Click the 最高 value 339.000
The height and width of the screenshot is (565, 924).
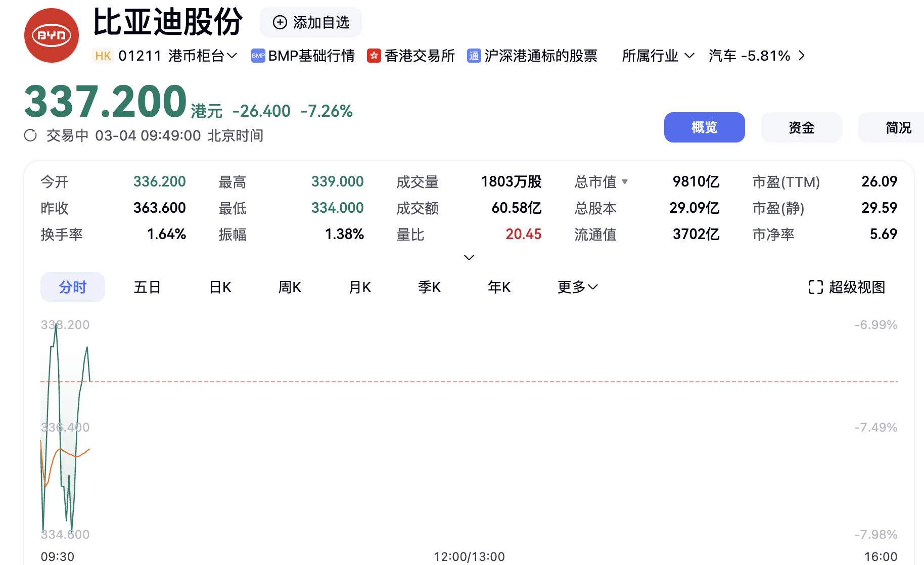tap(338, 181)
